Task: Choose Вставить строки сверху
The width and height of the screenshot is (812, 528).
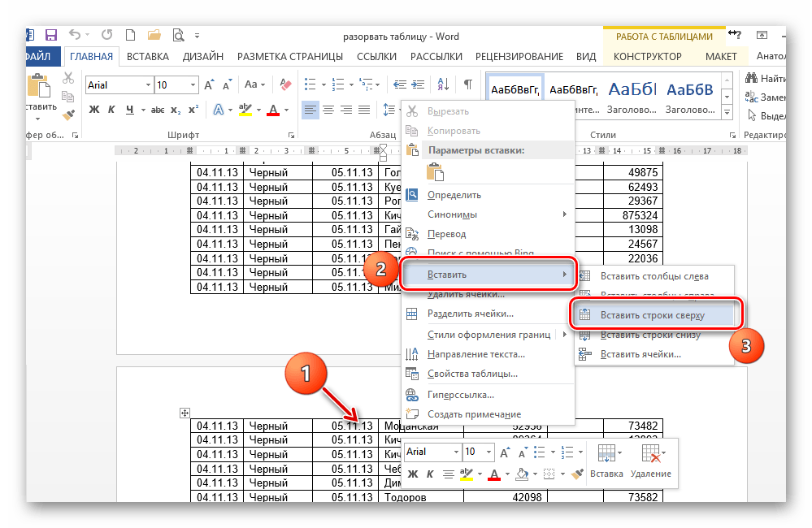Action: [x=654, y=315]
